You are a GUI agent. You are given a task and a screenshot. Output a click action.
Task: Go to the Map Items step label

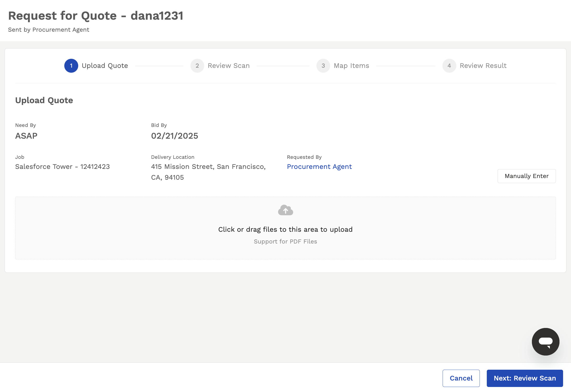(x=351, y=65)
